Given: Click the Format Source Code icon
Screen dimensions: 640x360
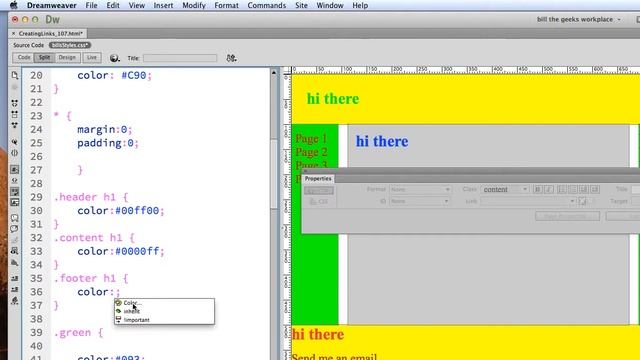Looking at the screenshot, I should pos(15,301).
